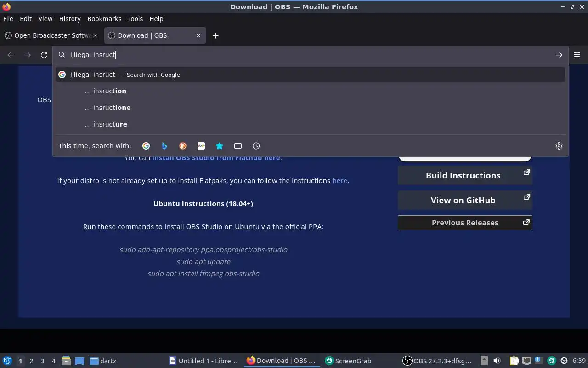Open the File menu

8,19
